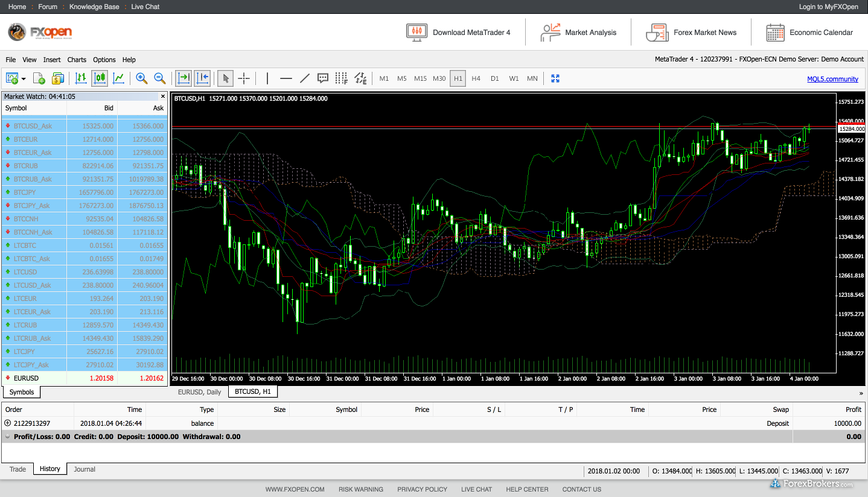Toggle fullscreen mode with blue arrows icon
Image resolution: width=868 pixels, height=497 pixels.
pyautogui.click(x=555, y=78)
